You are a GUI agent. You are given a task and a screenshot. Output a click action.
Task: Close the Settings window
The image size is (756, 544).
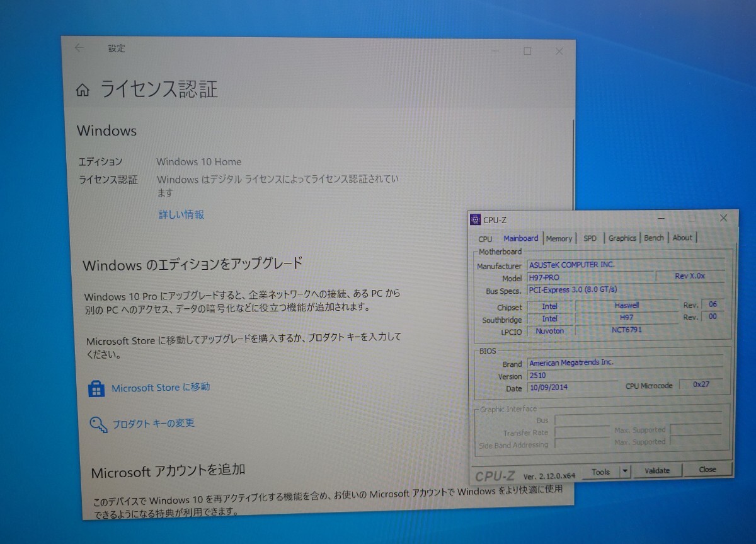pos(559,52)
